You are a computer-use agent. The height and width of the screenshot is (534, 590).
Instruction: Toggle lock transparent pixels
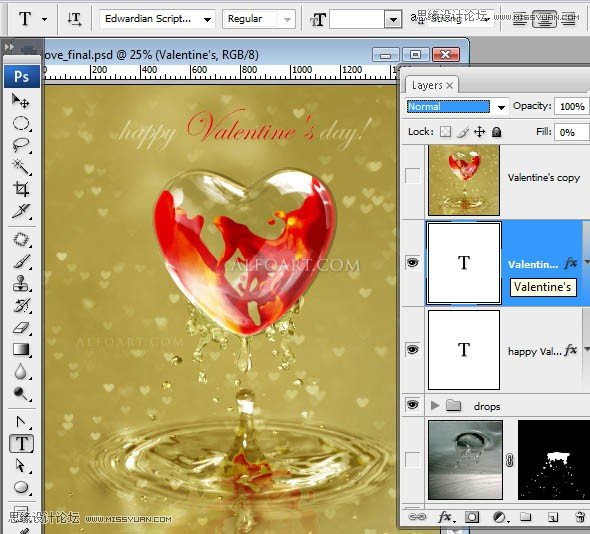pos(446,132)
